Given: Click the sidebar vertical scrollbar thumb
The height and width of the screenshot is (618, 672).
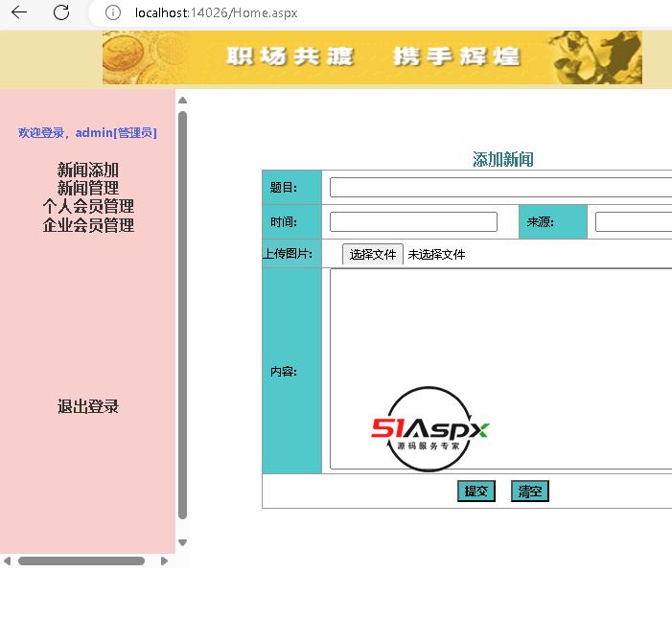Looking at the screenshot, I should (x=182, y=315).
